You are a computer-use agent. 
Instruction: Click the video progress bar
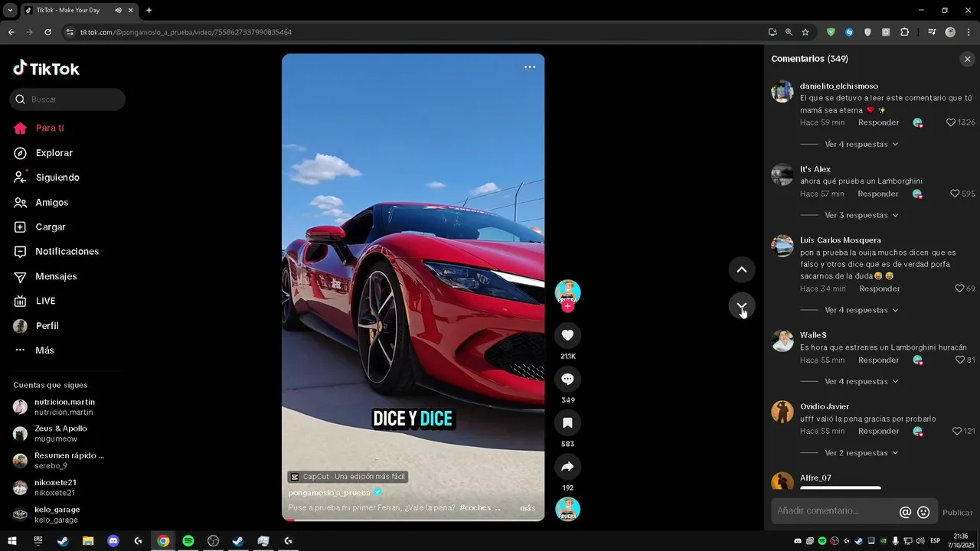[x=413, y=520]
